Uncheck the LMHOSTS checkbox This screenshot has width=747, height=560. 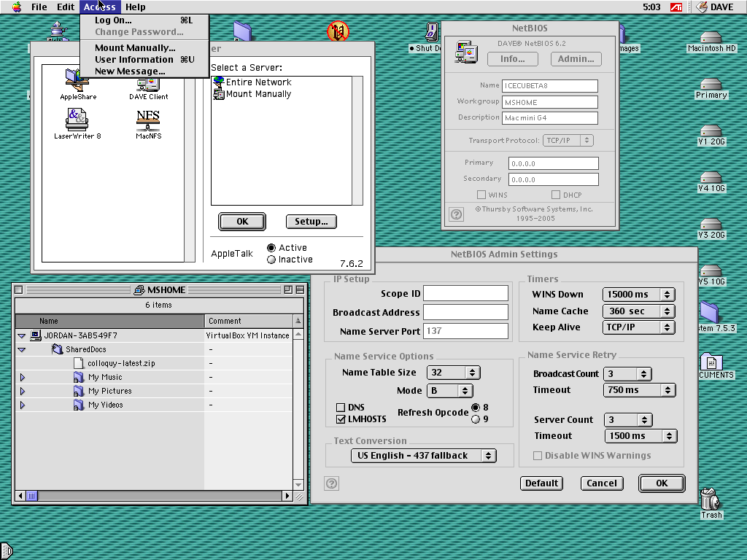coord(341,420)
